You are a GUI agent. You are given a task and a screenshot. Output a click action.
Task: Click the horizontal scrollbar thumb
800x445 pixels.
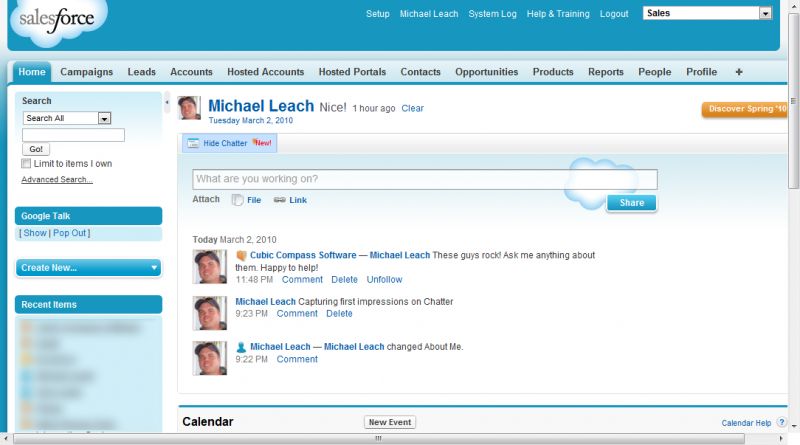click(x=379, y=438)
